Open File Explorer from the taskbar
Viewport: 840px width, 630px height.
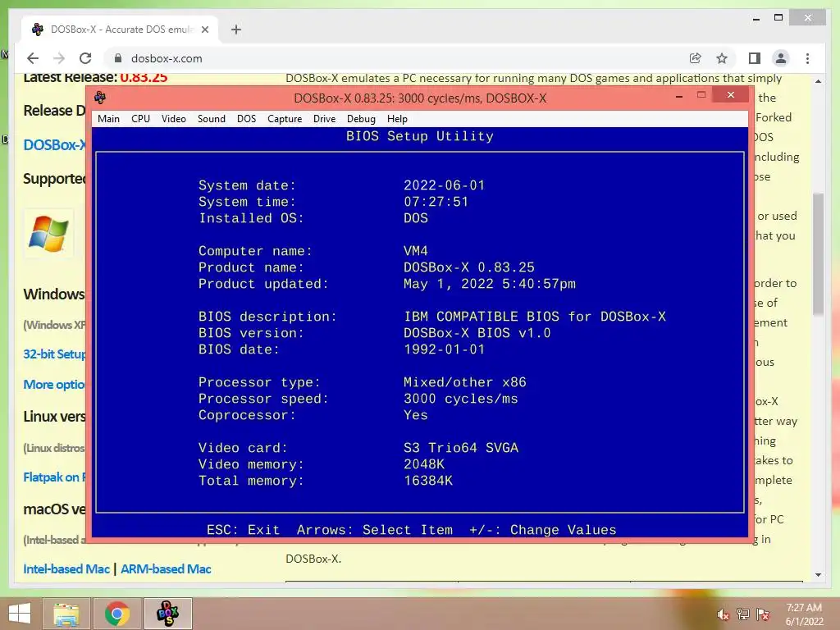point(66,614)
